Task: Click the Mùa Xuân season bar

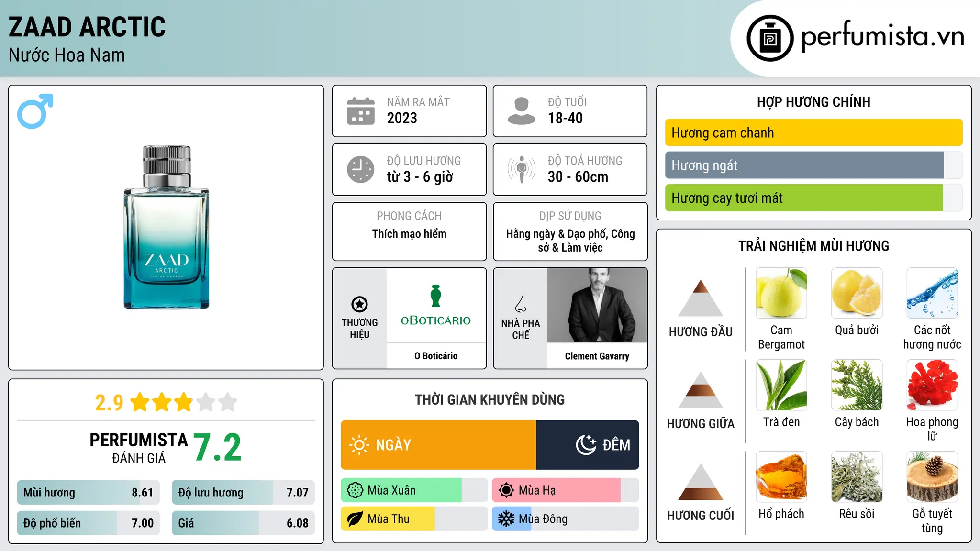Action: coord(414,490)
